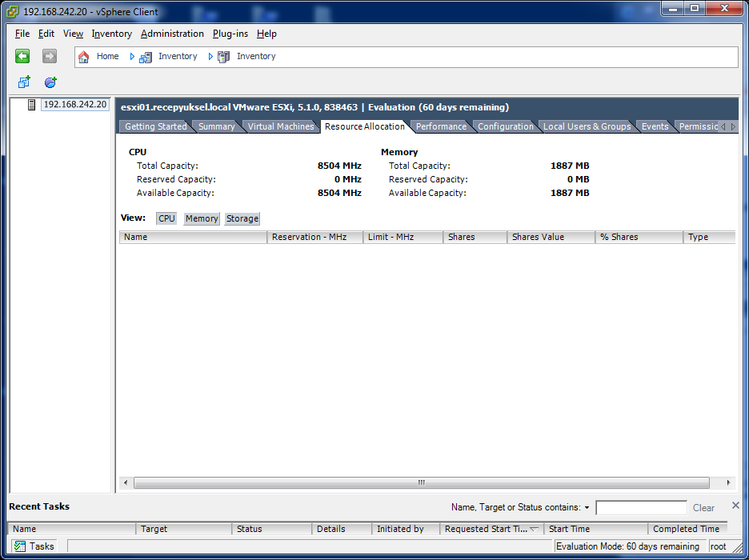Click the task filter text field
749x560 pixels.
coord(641,508)
